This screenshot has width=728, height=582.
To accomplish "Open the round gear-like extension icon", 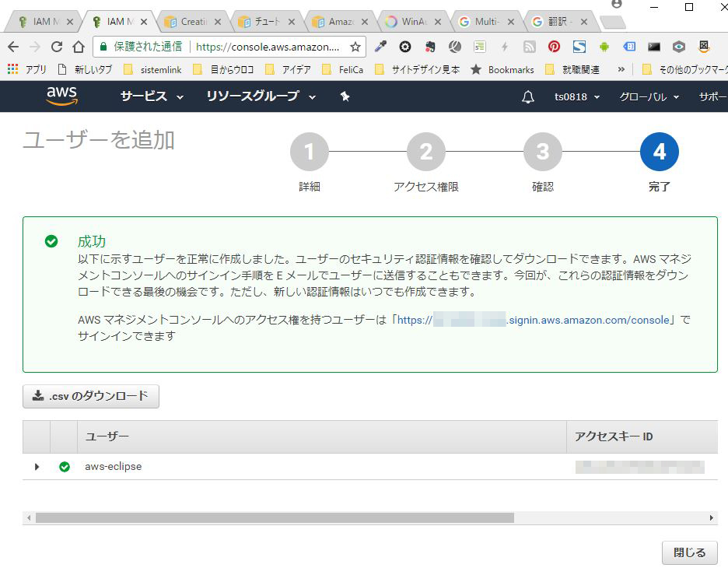I will (x=405, y=47).
